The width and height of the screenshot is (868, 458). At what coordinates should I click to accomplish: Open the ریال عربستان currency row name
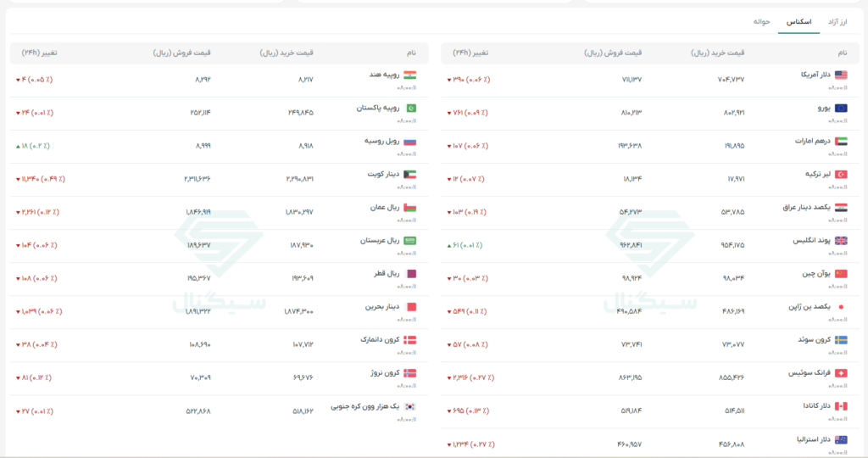380,240
